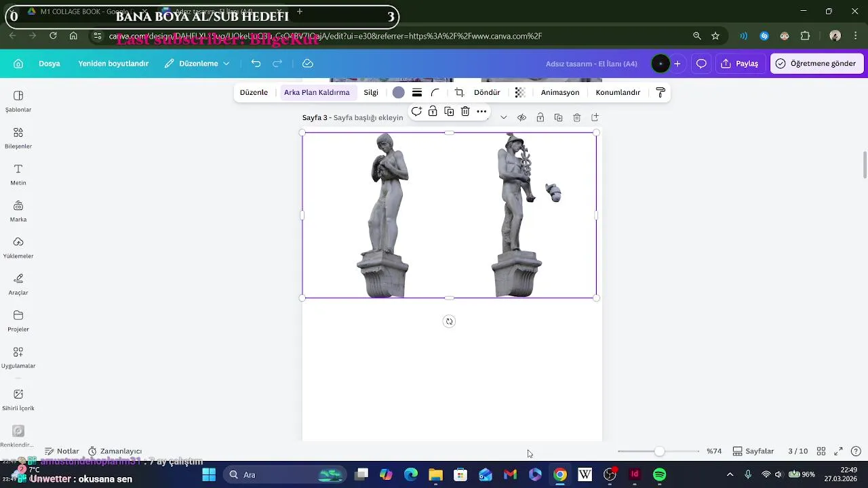
Task: Open the Bileşenler elements panel
Action: tap(18, 138)
